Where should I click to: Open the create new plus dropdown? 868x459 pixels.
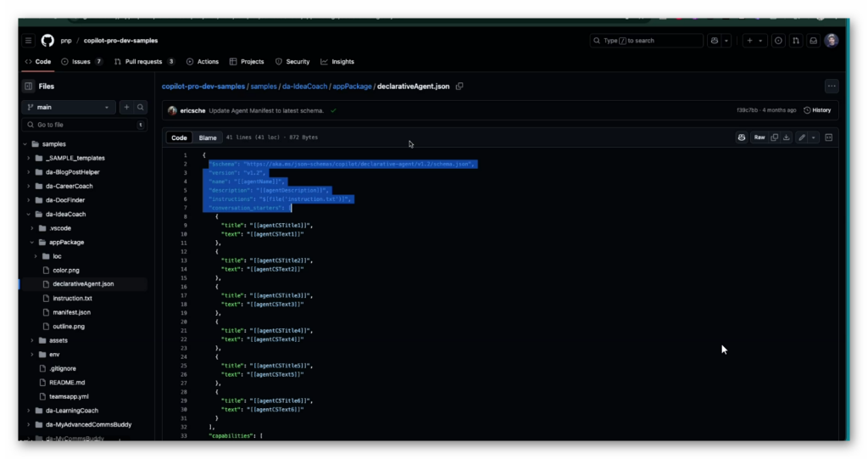(x=754, y=41)
